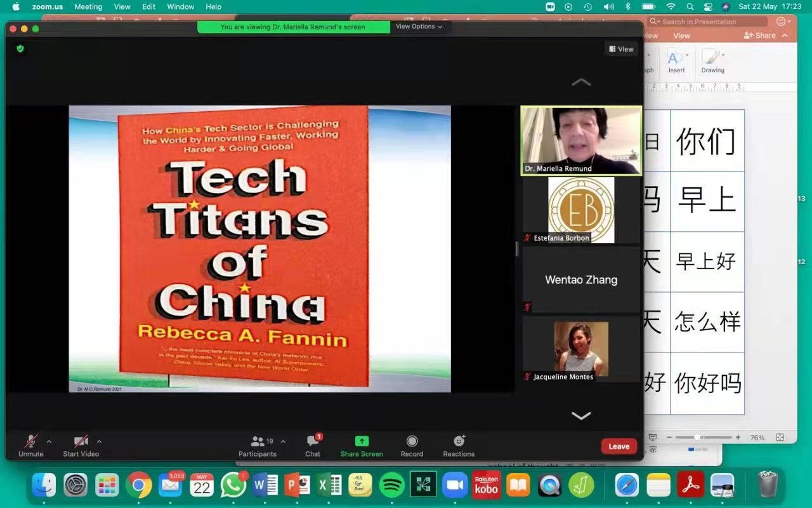Open the Participants panel

(258, 446)
